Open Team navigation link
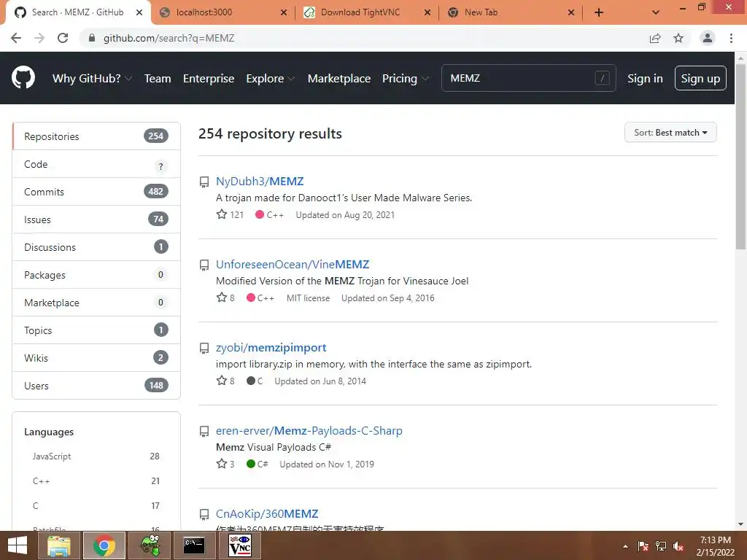747x560 pixels. click(158, 78)
